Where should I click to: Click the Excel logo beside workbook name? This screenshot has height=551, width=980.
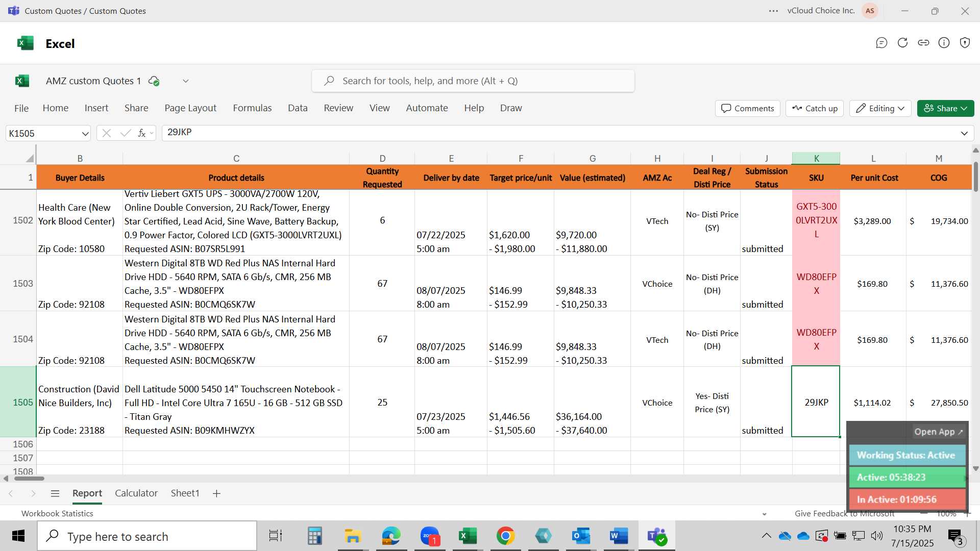[22, 81]
